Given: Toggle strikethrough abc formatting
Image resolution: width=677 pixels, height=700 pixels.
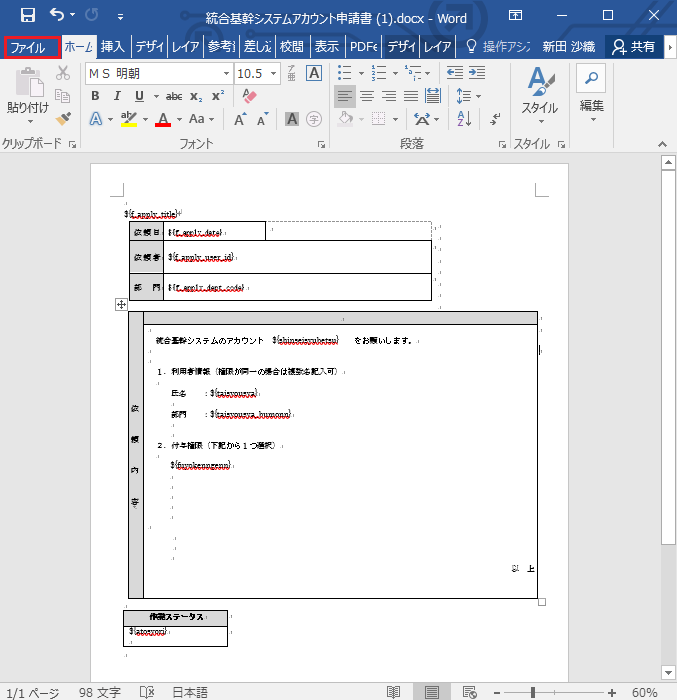Looking at the screenshot, I should coord(174,96).
